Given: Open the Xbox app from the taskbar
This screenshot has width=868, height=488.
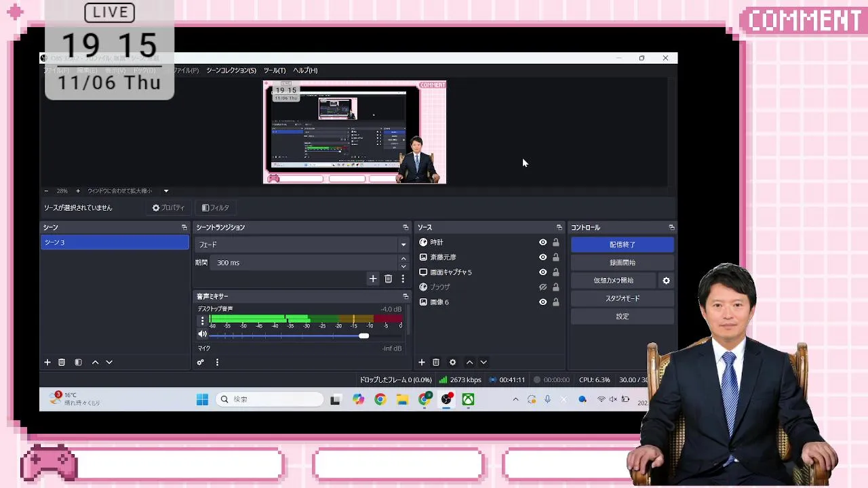Looking at the screenshot, I should tap(468, 400).
